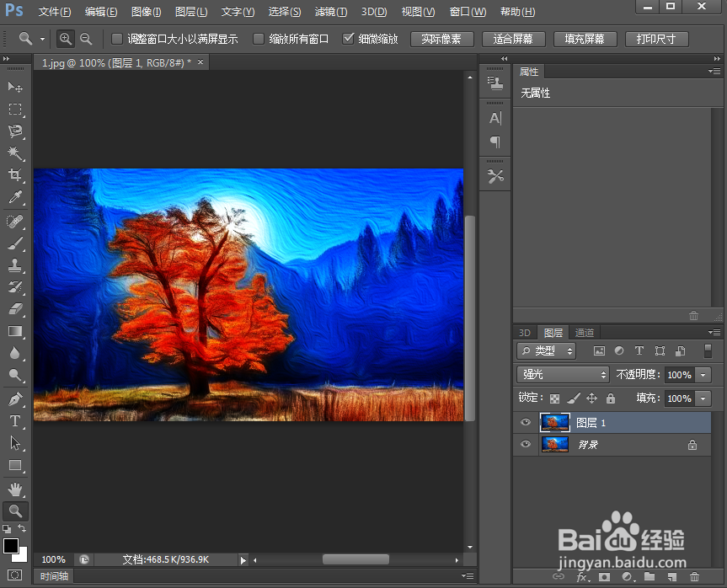Click the 实际像素 button
This screenshot has width=727, height=588.
click(x=442, y=39)
